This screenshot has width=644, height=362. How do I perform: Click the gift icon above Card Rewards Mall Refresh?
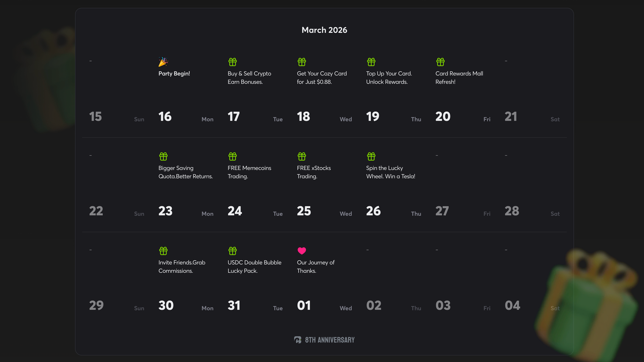440,62
